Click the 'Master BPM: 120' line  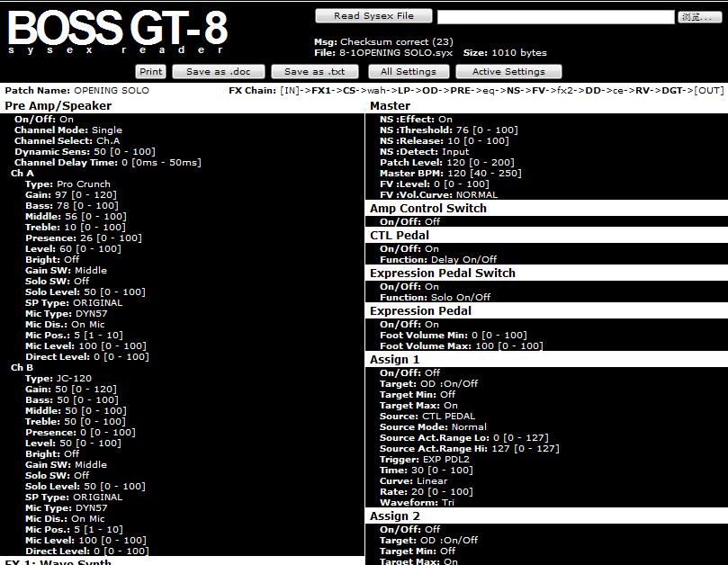pos(450,173)
